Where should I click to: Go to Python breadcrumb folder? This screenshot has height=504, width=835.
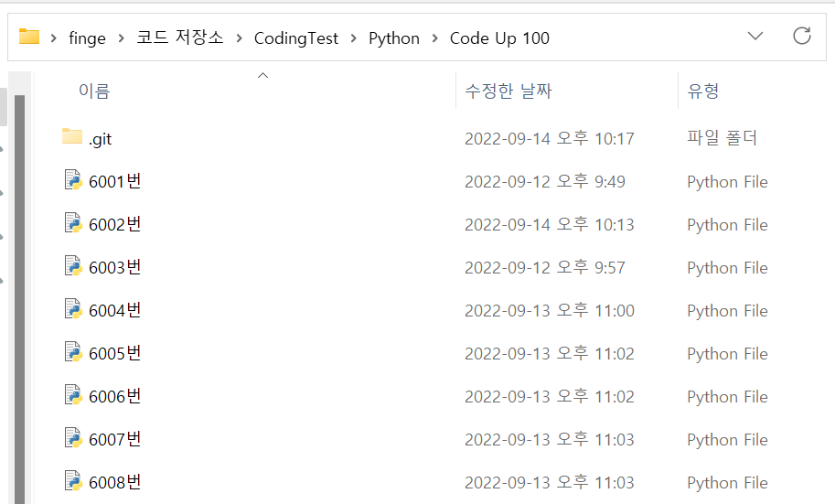point(394,38)
